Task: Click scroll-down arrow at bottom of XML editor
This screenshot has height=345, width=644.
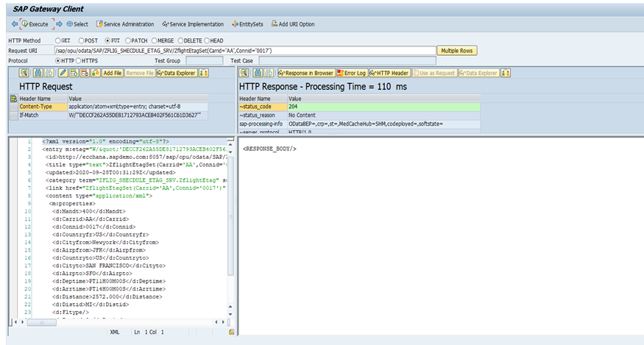Action: (x=230, y=314)
